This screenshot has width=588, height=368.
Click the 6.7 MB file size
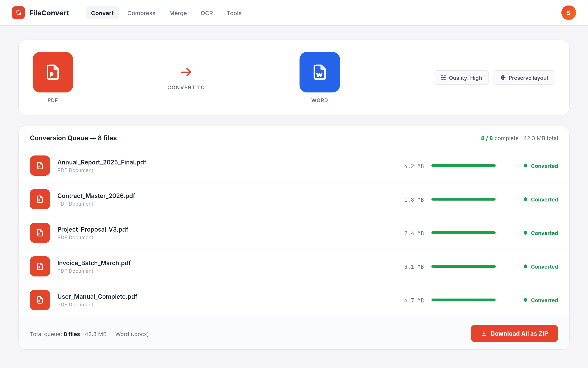click(x=414, y=301)
